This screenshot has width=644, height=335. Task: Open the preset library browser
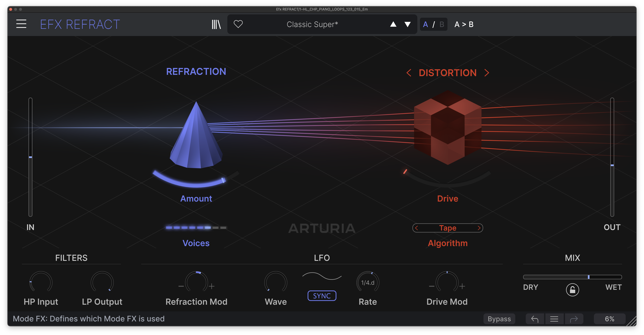[216, 24]
